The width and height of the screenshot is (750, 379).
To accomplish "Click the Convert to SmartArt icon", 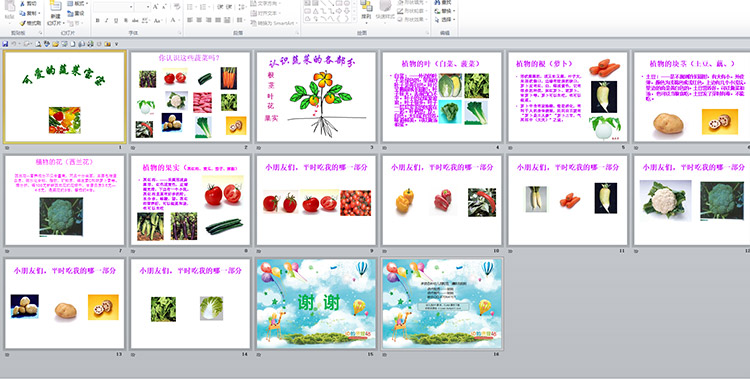I will pyautogui.click(x=254, y=23).
